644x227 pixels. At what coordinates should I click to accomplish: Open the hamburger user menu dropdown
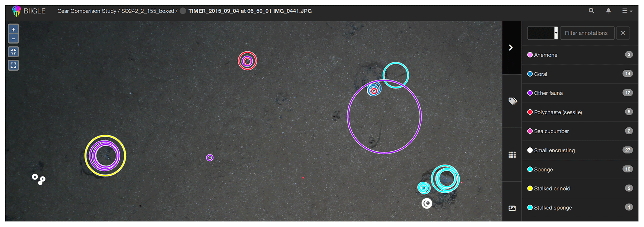pos(627,11)
